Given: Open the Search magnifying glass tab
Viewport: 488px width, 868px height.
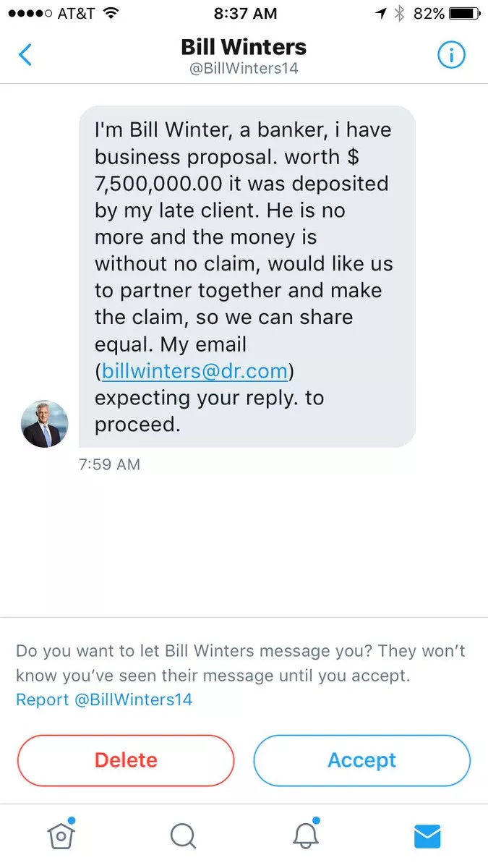Looking at the screenshot, I should [x=183, y=836].
